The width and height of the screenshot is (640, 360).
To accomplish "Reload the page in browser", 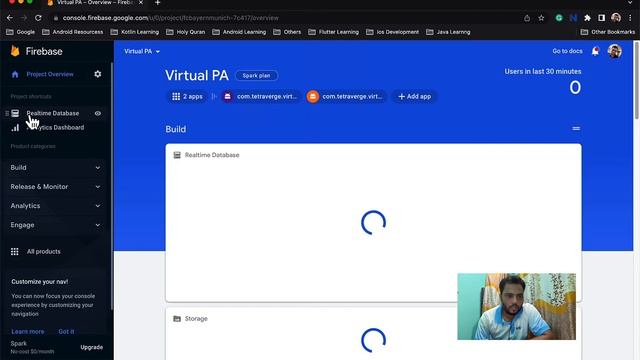I will pos(38,18).
